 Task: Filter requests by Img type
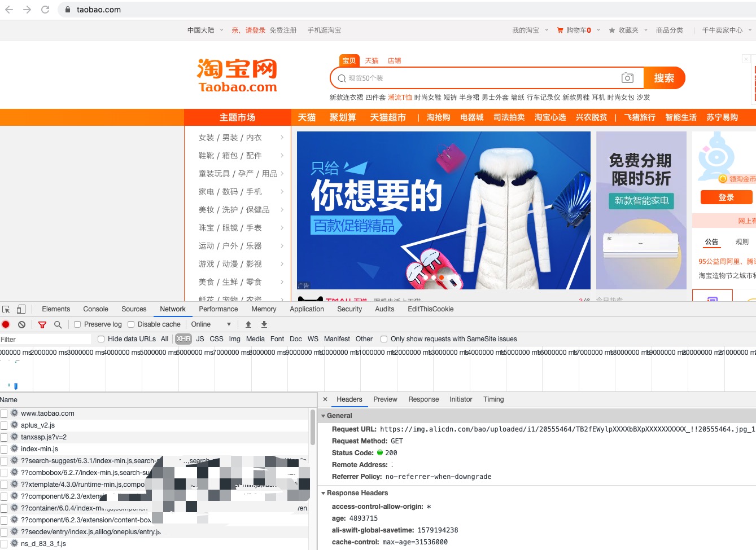tap(234, 339)
